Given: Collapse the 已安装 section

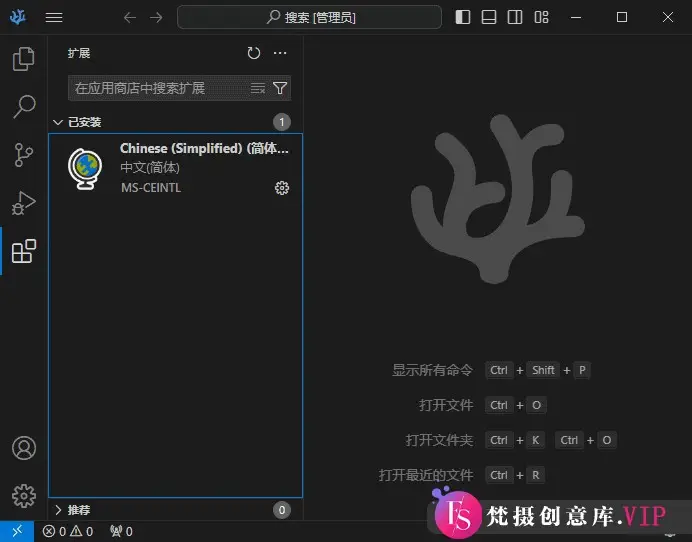Looking at the screenshot, I should coord(175,122).
